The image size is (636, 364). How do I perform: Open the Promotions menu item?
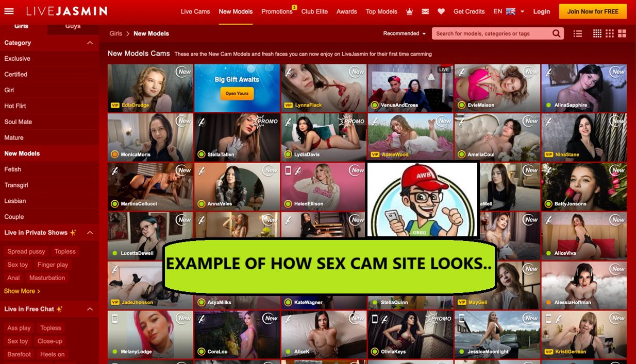pyautogui.click(x=277, y=11)
